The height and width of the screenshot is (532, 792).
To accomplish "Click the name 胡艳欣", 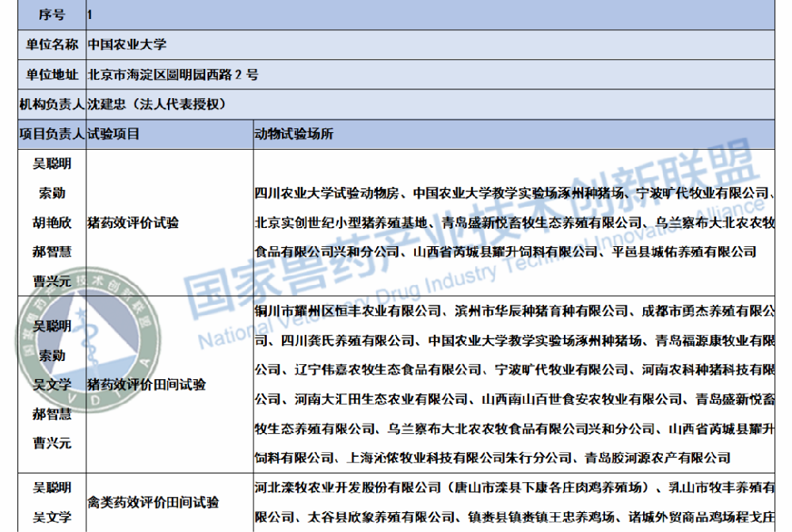I will click(x=52, y=222).
